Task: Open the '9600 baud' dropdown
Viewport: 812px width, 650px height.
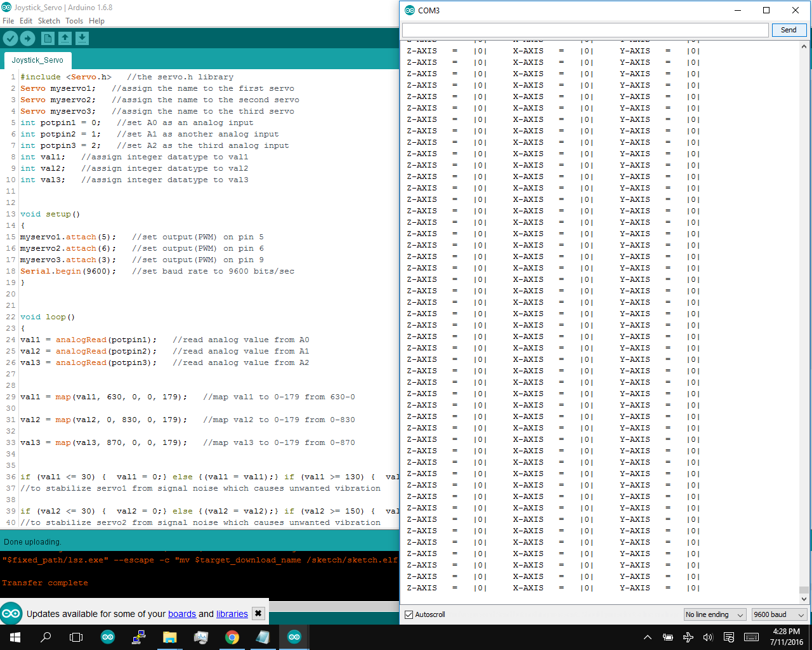Action: click(779, 614)
